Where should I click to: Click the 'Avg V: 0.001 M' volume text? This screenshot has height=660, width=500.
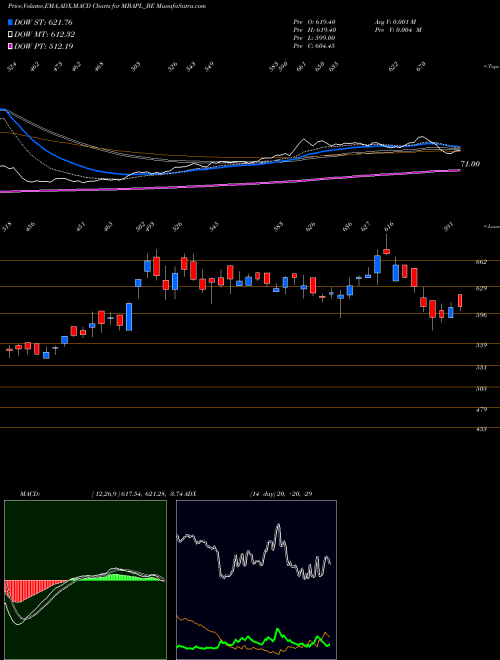click(x=398, y=22)
